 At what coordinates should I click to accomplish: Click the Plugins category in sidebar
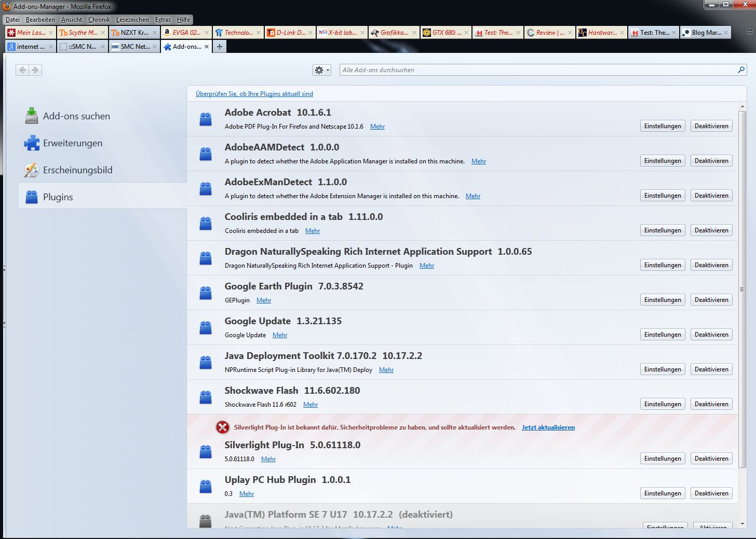coord(58,197)
